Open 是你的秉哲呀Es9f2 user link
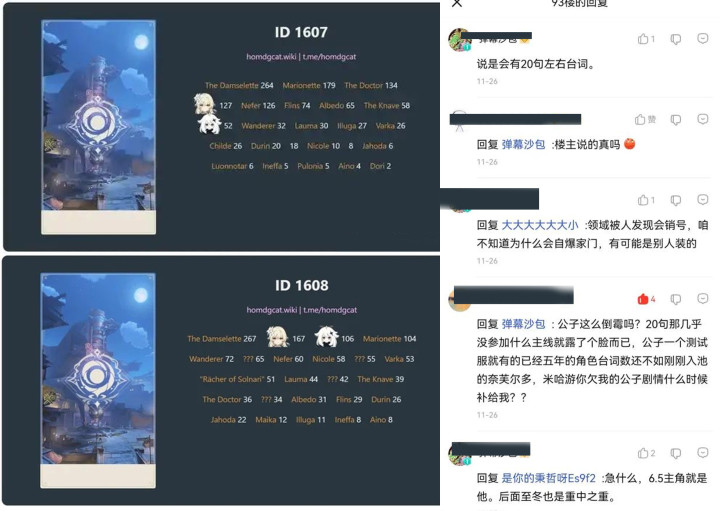The height and width of the screenshot is (511, 720). tap(548, 478)
